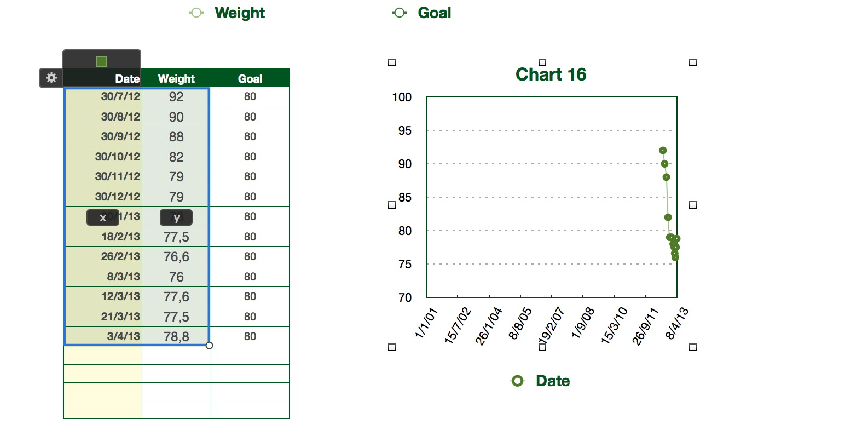Click the Weight legend marker

196,13
